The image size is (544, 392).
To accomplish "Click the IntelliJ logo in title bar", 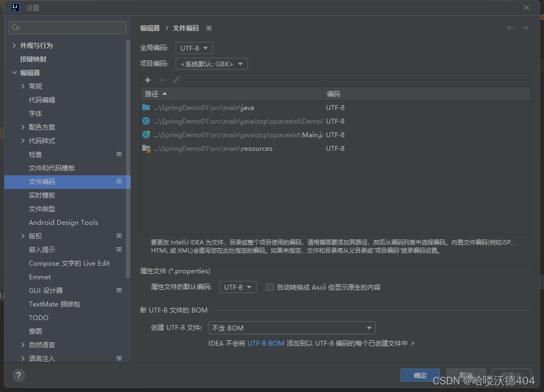I will (15, 8).
